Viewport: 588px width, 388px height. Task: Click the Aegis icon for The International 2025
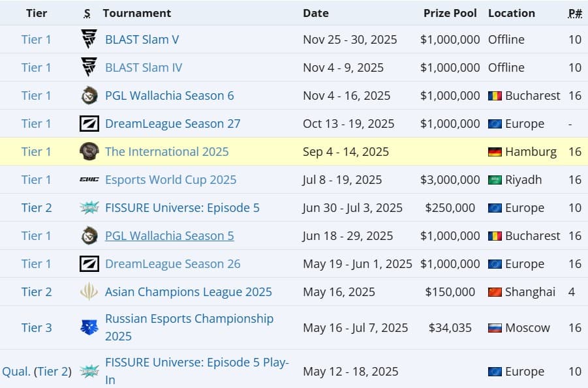coord(88,151)
